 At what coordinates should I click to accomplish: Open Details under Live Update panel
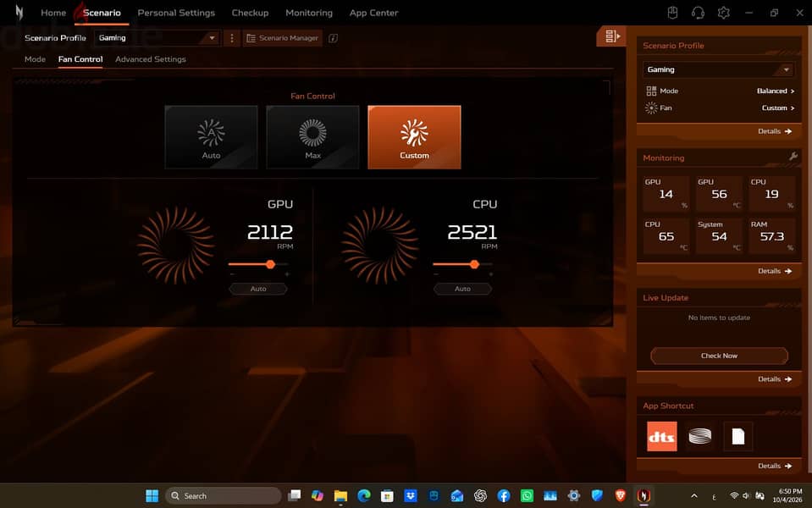pos(775,379)
